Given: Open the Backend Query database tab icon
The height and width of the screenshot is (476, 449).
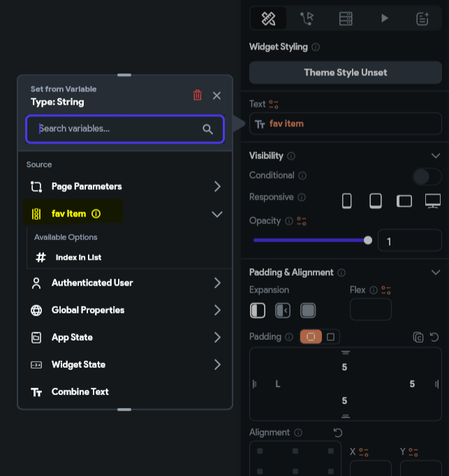Looking at the screenshot, I should pos(346,19).
